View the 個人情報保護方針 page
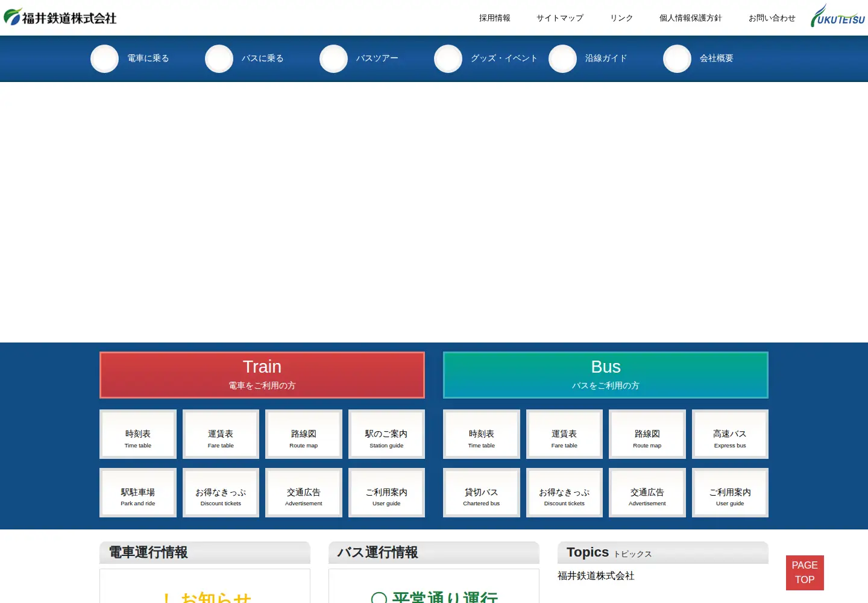The image size is (868, 603). point(691,18)
